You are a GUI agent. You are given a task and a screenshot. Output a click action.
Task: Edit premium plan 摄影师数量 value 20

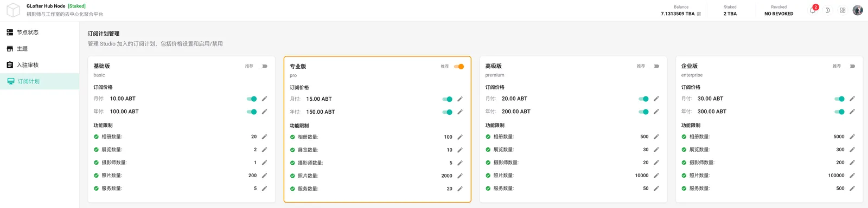(656, 162)
